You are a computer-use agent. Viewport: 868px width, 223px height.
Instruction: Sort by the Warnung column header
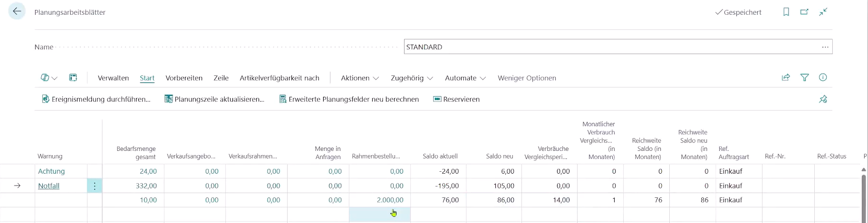point(50,156)
